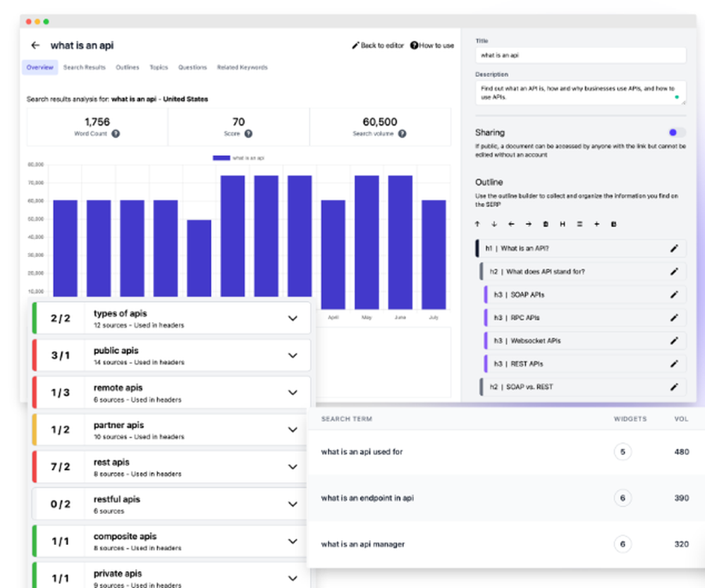Click help icon next to Score
Viewport: 705px width, 588px height.
tap(248, 133)
